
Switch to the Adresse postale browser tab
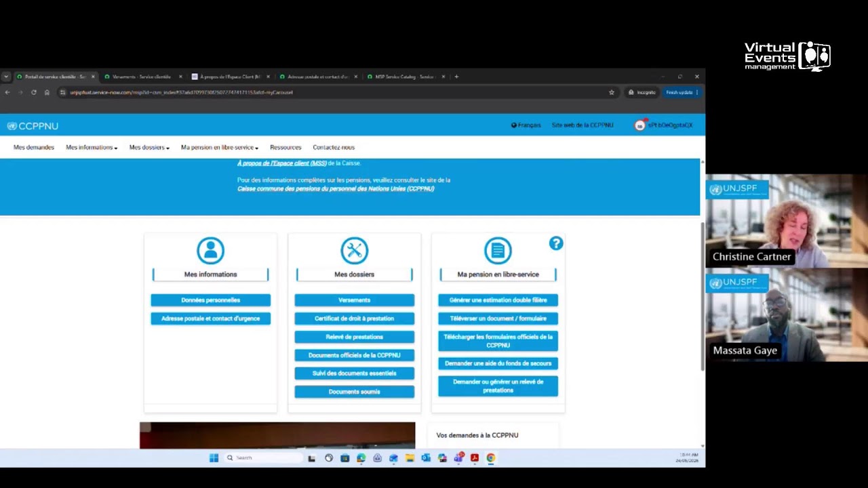(318, 77)
